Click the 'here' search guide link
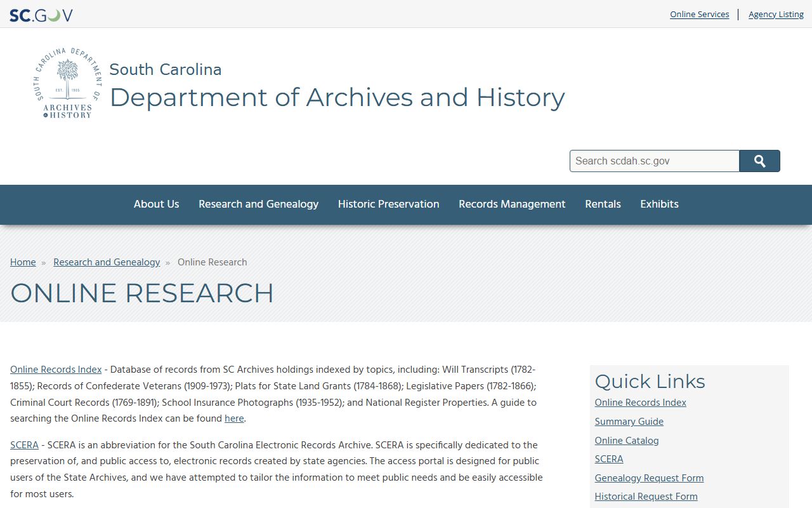The image size is (812, 508). (x=234, y=418)
